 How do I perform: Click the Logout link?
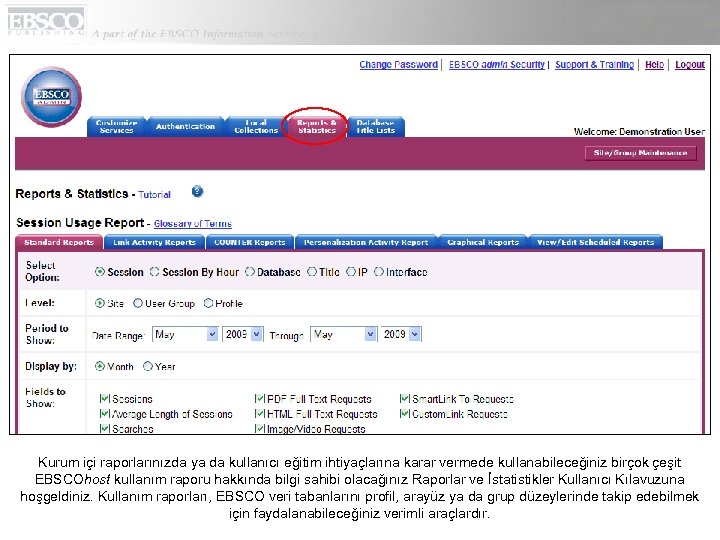pyautogui.click(x=690, y=65)
